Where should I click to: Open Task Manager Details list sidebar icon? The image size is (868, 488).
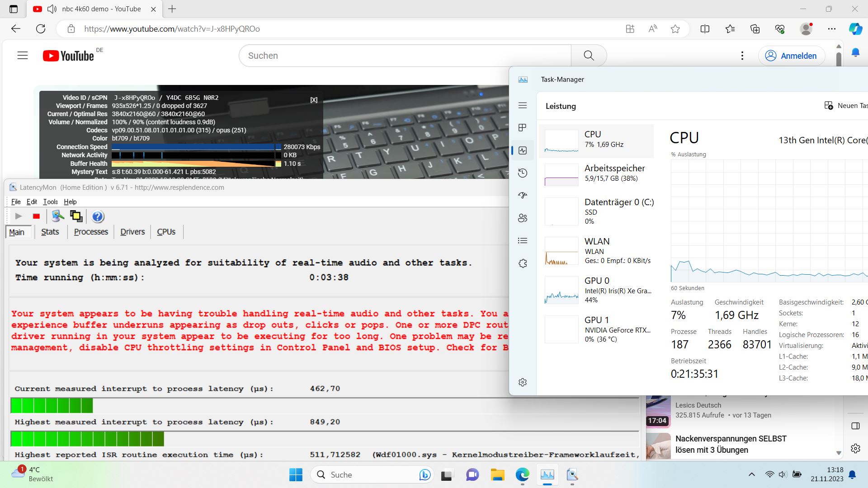[523, 241]
